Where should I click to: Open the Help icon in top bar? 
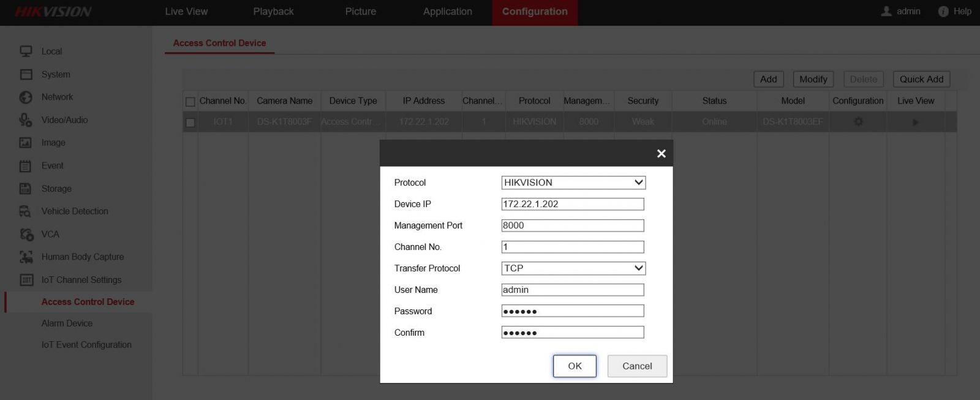(x=943, y=12)
